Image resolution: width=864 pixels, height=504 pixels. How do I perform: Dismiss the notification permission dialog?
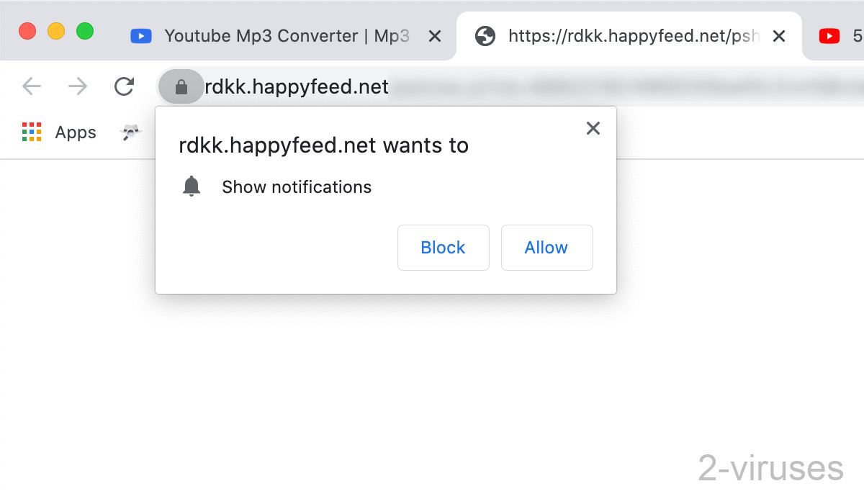click(x=593, y=128)
